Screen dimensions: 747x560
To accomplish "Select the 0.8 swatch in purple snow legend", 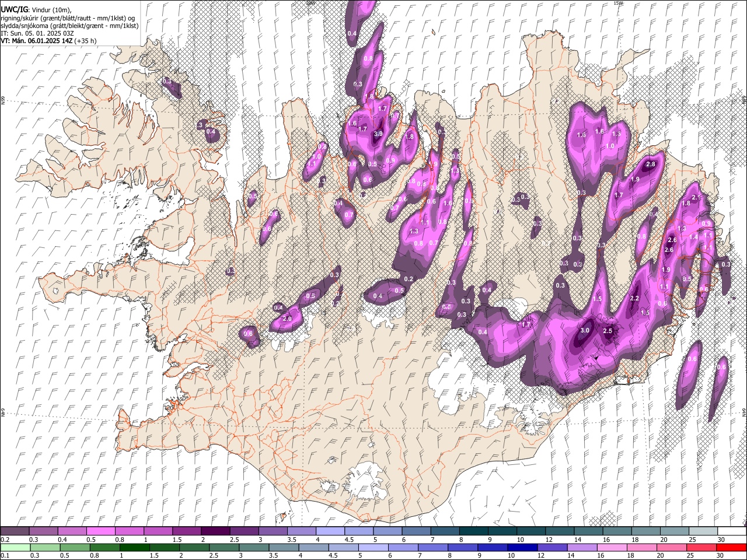I will coord(129,531).
